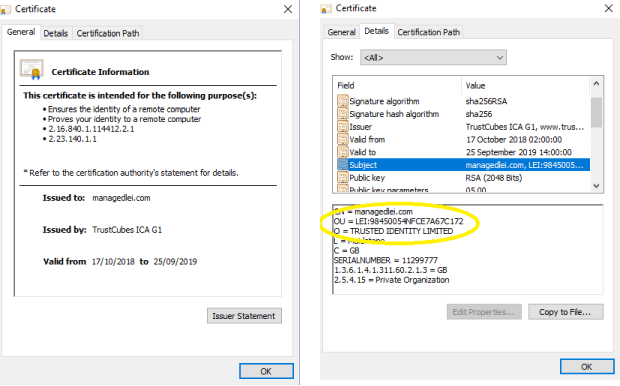Screen dimensions: 620x386
Task: Select the Public key row text
Action: [x=367, y=178]
